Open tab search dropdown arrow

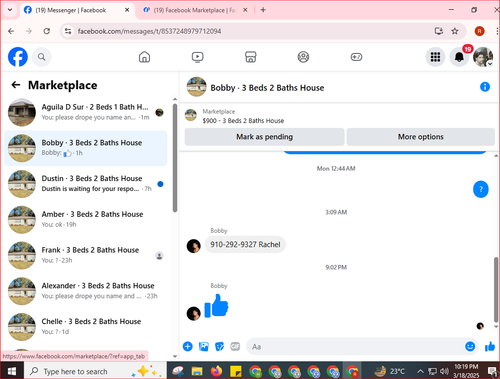(x=10, y=10)
